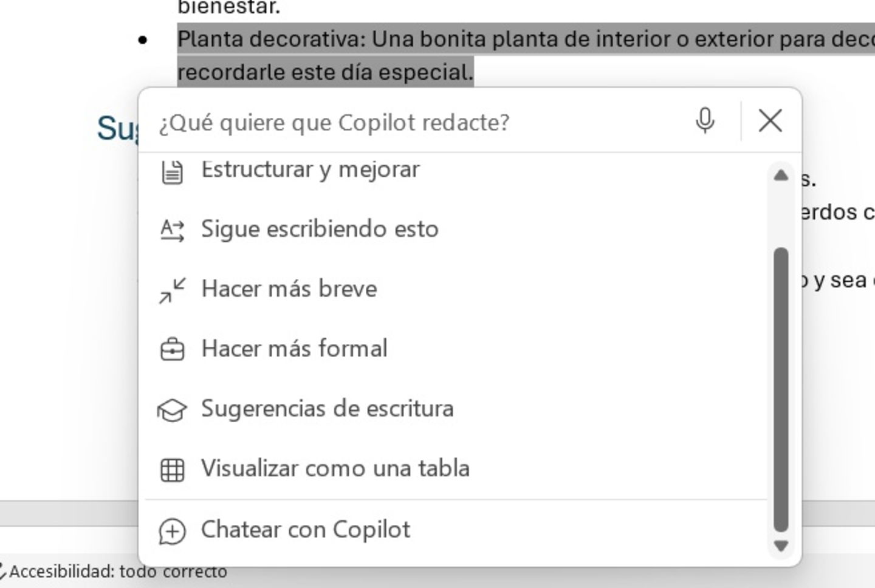Choose Hacer más breve to shorten text
This screenshot has width=875, height=588.
(290, 289)
